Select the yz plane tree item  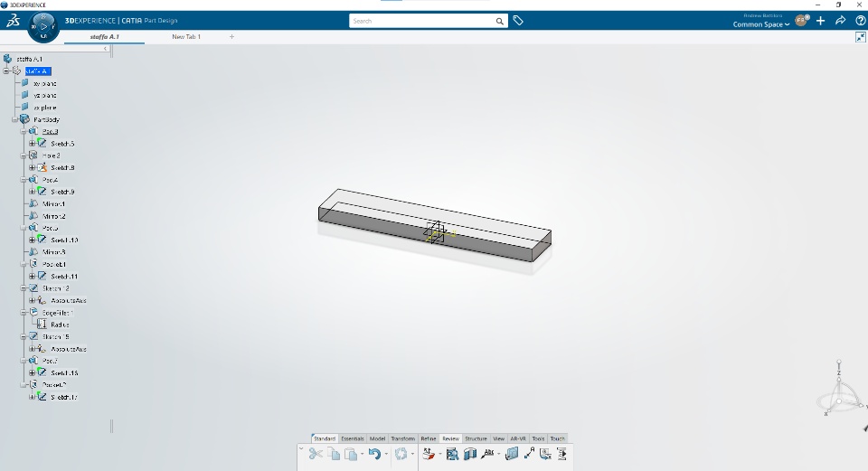point(45,95)
